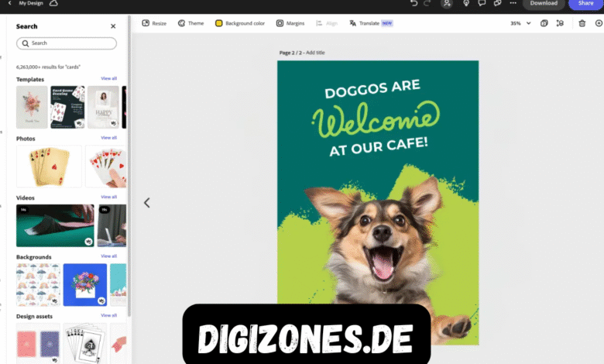This screenshot has height=364, width=604.
Task: Click the yellow Background color swatch
Action: click(219, 23)
